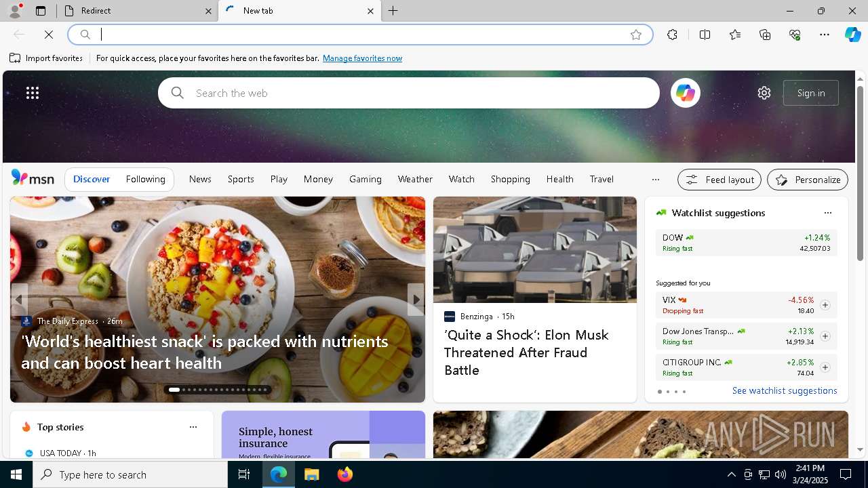The width and height of the screenshot is (868, 488).
Task: Open the notification center icon
Action: click(846, 474)
